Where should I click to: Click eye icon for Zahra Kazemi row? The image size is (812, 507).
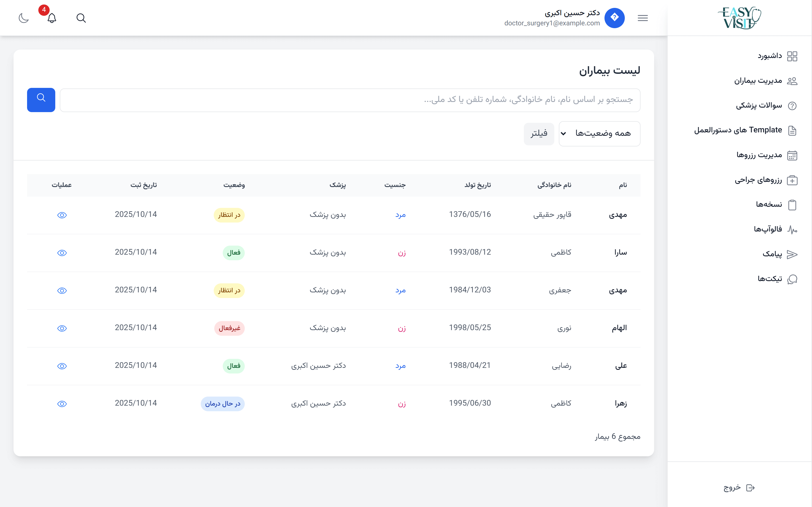pyautogui.click(x=62, y=404)
